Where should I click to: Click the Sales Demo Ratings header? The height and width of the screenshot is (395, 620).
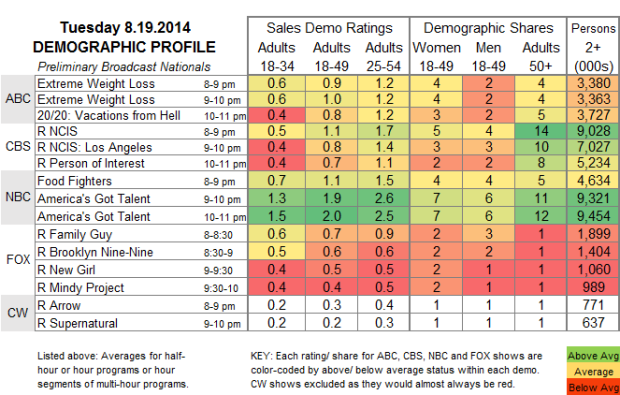329,28
